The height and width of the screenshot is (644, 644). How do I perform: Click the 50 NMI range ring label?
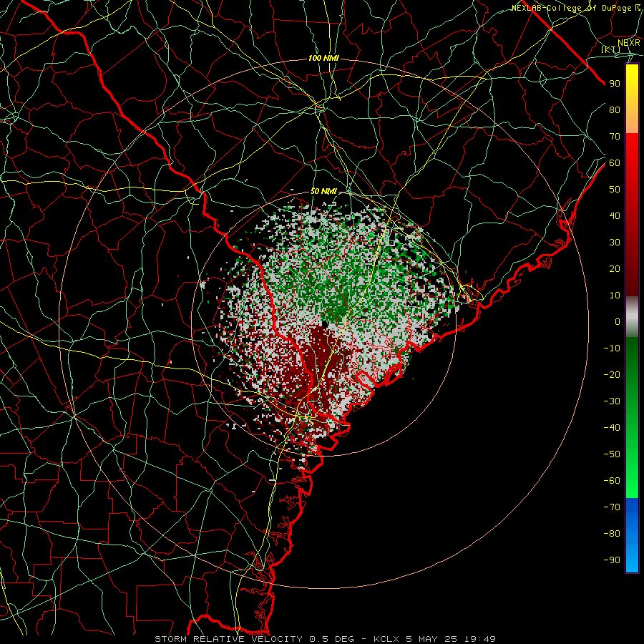(323, 191)
